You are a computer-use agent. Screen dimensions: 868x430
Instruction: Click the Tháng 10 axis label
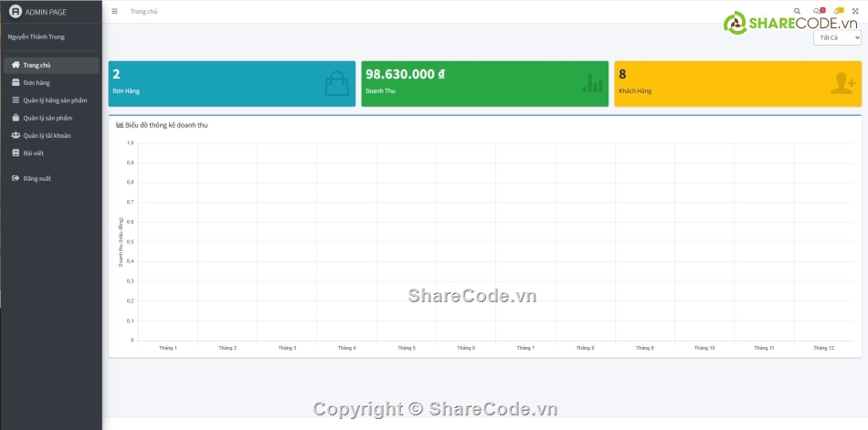coord(704,348)
